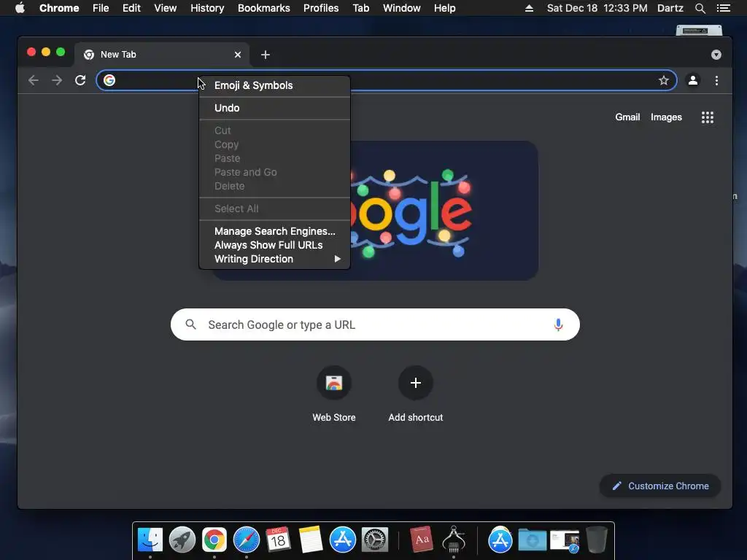Screen dimensions: 747x560
Task: Open the Profiles menu
Action: point(321,8)
